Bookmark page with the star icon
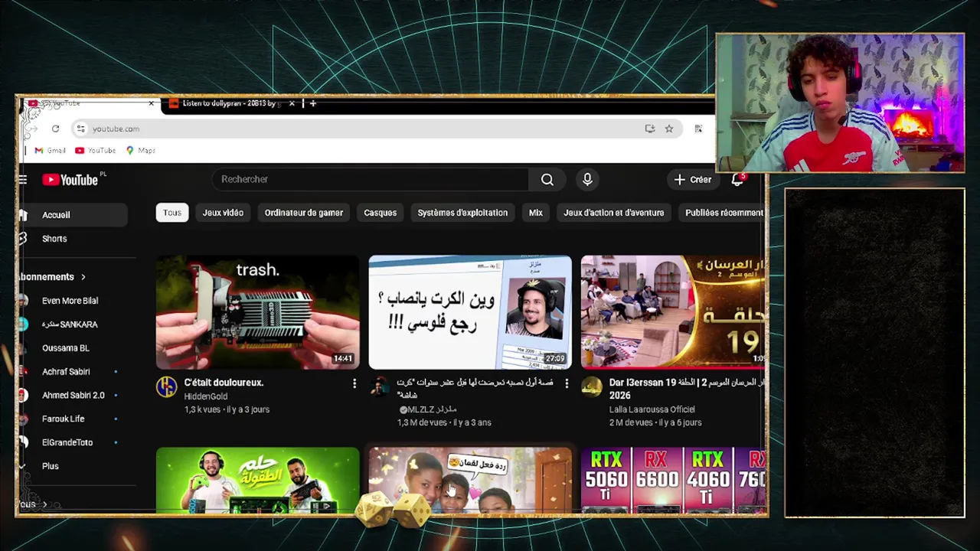Screen dimensions: 980x551 point(669,129)
